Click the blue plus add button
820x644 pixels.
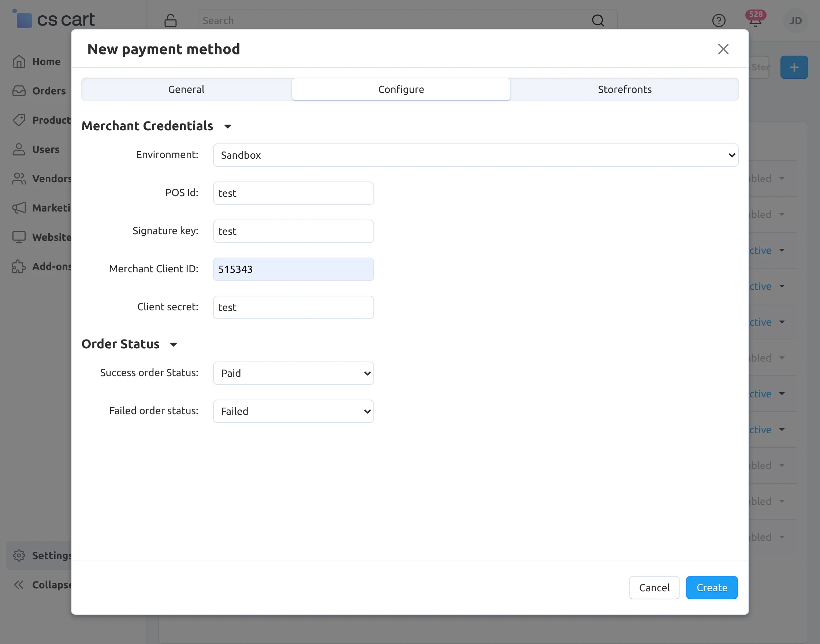[794, 67]
